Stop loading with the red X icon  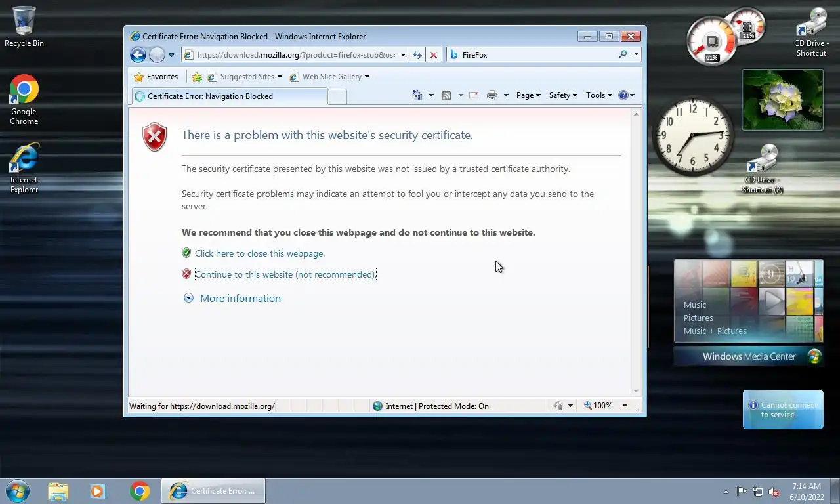click(433, 55)
